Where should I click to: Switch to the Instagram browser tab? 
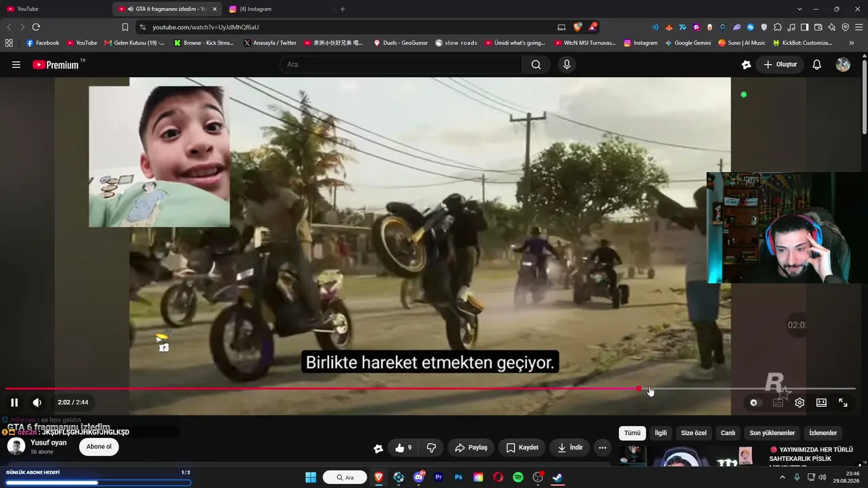278,9
